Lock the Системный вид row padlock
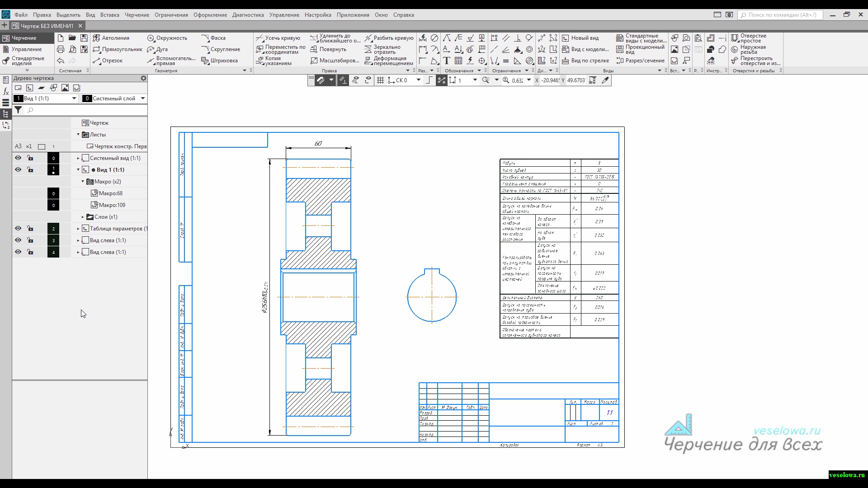This screenshot has height=488, width=868. (30, 158)
